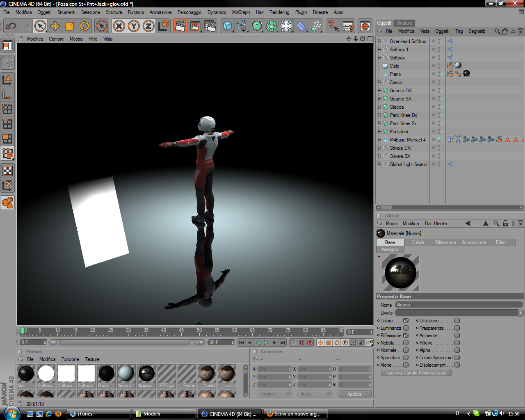Open the Assoluto coordinate dropdown

[274, 394]
